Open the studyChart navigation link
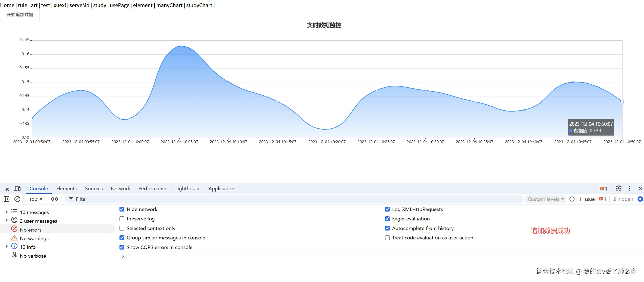Viewport: 644px width, 282px height. (199, 5)
